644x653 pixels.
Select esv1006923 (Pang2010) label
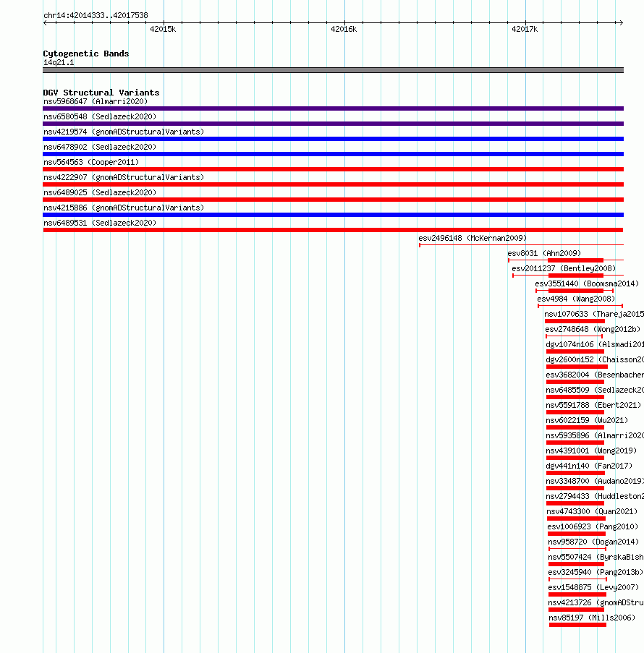coord(593,527)
